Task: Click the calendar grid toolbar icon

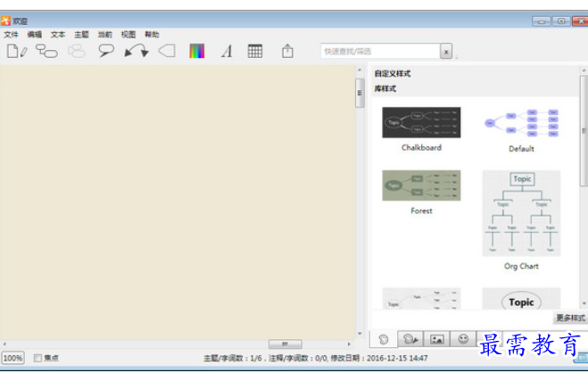Action: pyautogui.click(x=255, y=51)
